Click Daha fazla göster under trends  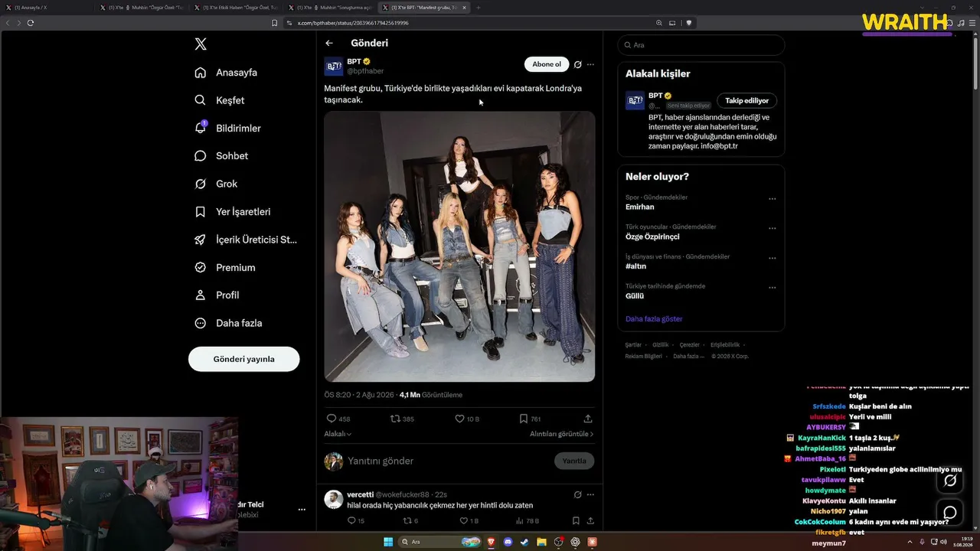(x=654, y=319)
